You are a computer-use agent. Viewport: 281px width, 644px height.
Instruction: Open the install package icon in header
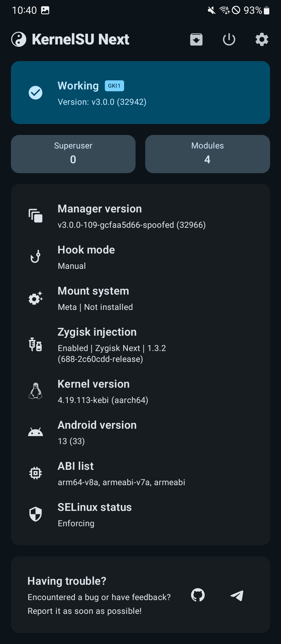(x=196, y=40)
